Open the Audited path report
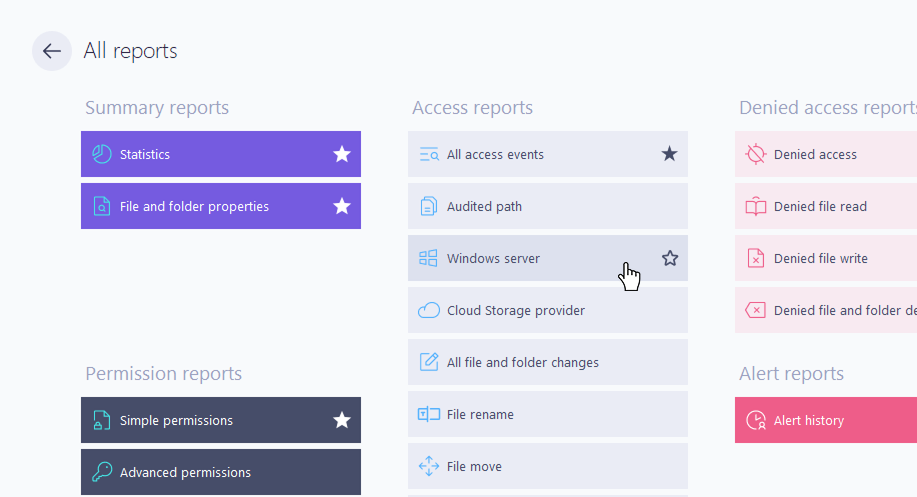Screen dimensions: 917x497 click(548, 206)
